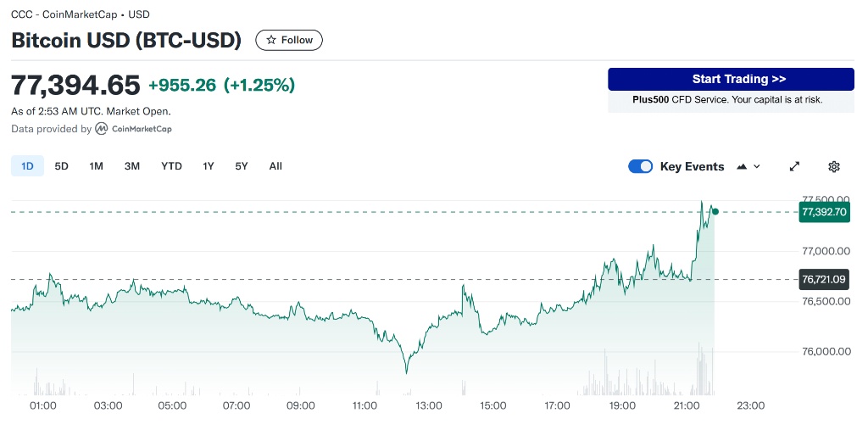Click the star icon in Follow
The height and width of the screenshot is (424, 868).
pos(271,40)
